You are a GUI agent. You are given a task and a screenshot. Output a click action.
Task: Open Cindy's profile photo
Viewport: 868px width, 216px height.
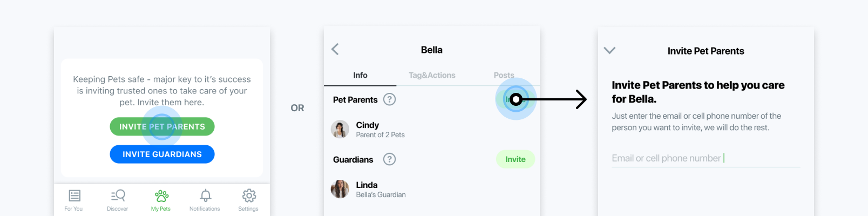pos(340,130)
